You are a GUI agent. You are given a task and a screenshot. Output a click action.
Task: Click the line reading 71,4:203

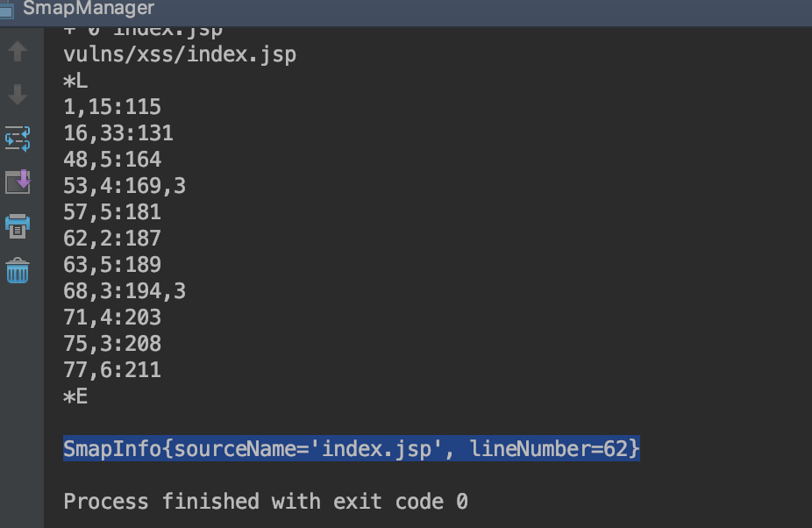point(112,318)
